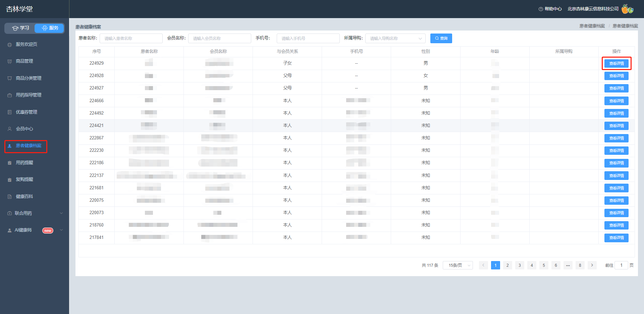Click the 服务欢迎页 sidebar icon
This screenshot has height=314, width=644.
(9, 45)
